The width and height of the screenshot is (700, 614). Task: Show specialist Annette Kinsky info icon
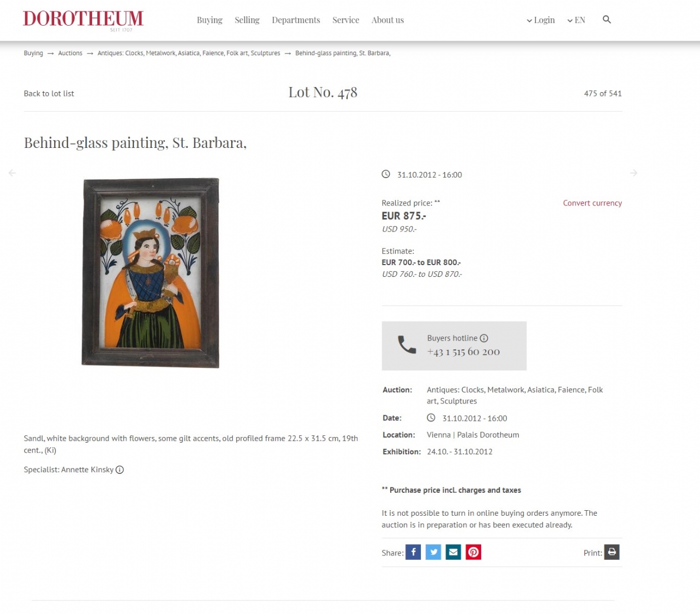pyautogui.click(x=119, y=470)
